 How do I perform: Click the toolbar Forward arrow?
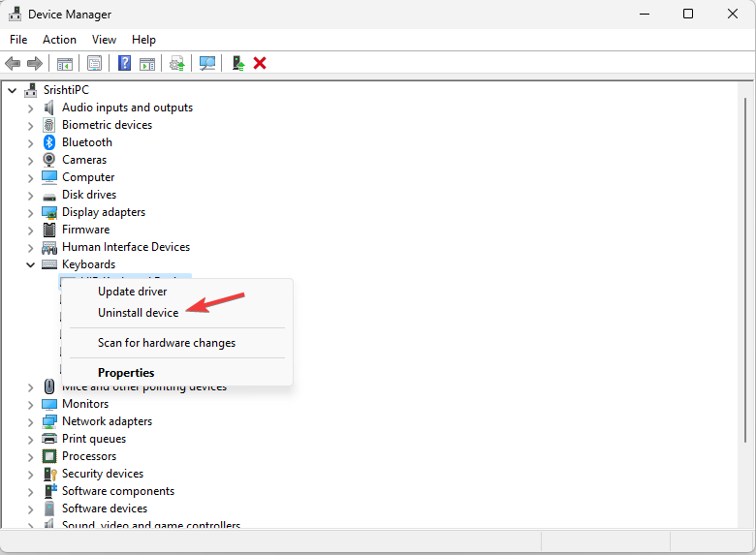(35, 63)
